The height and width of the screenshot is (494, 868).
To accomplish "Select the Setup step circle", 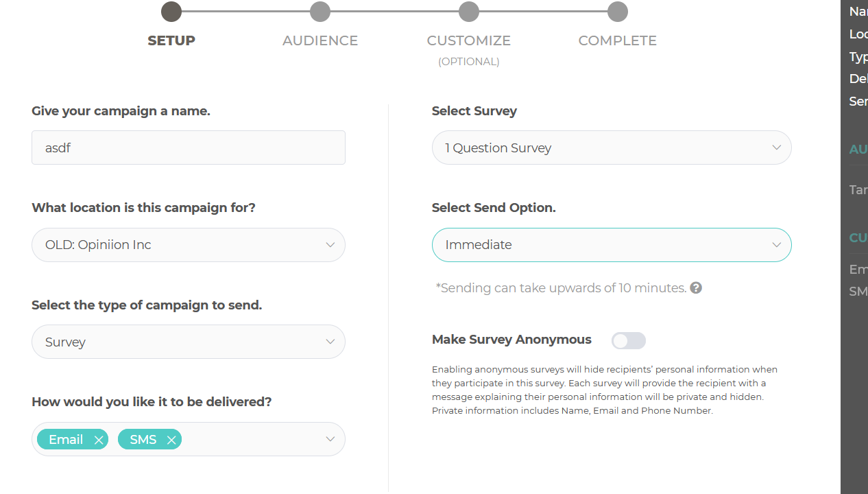I will [x=171, y=12].
